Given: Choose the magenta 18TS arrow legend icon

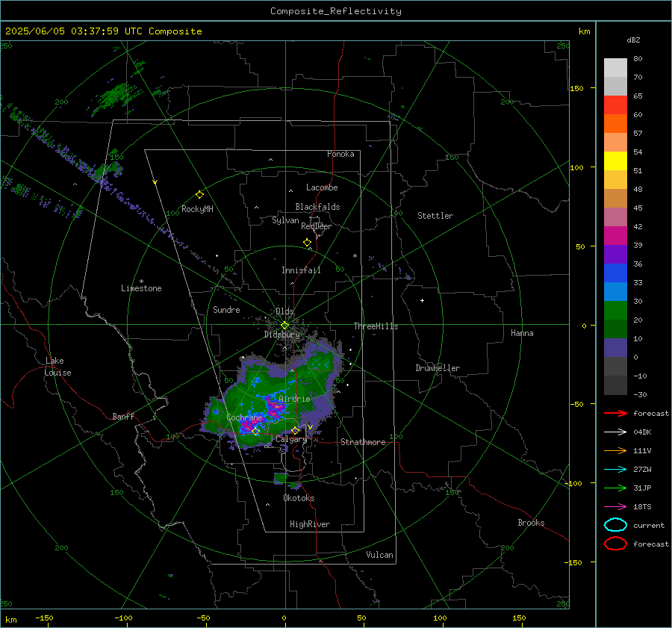Looking at the screenshot, I should (615, 507).
